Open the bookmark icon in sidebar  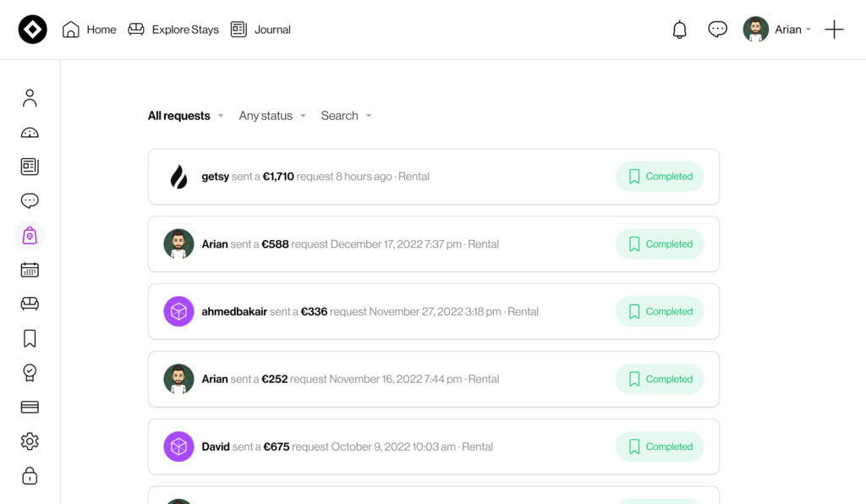pyautogui.click(x=30, y=338)
